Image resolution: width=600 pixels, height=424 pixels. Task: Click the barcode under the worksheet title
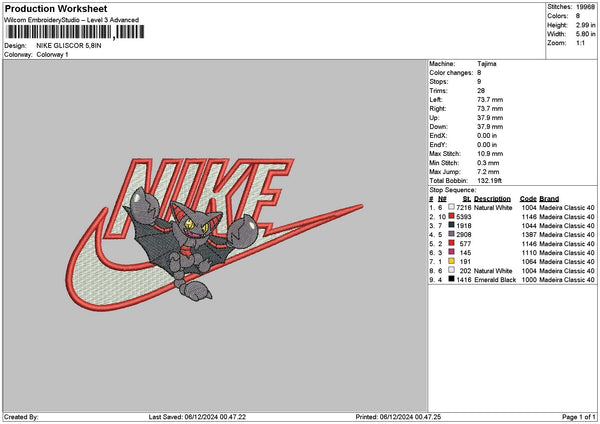pyautogui.click(x=75, y=32)
